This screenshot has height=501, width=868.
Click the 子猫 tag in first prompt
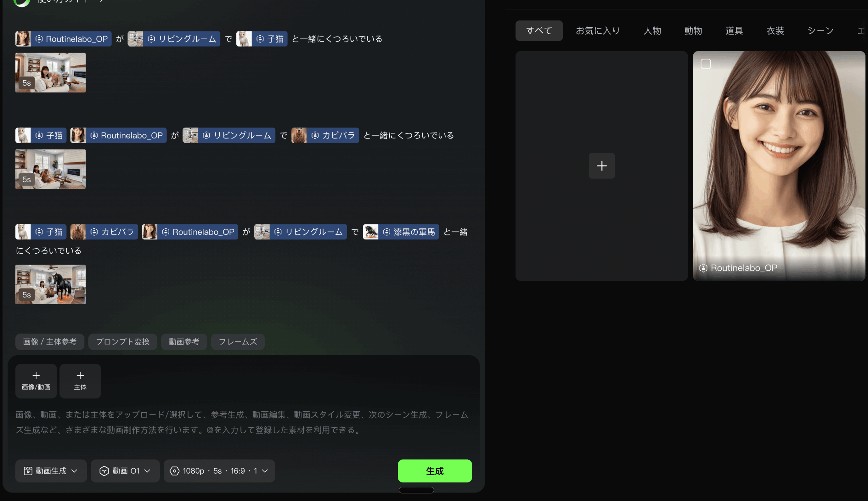[x=262, y=39]
